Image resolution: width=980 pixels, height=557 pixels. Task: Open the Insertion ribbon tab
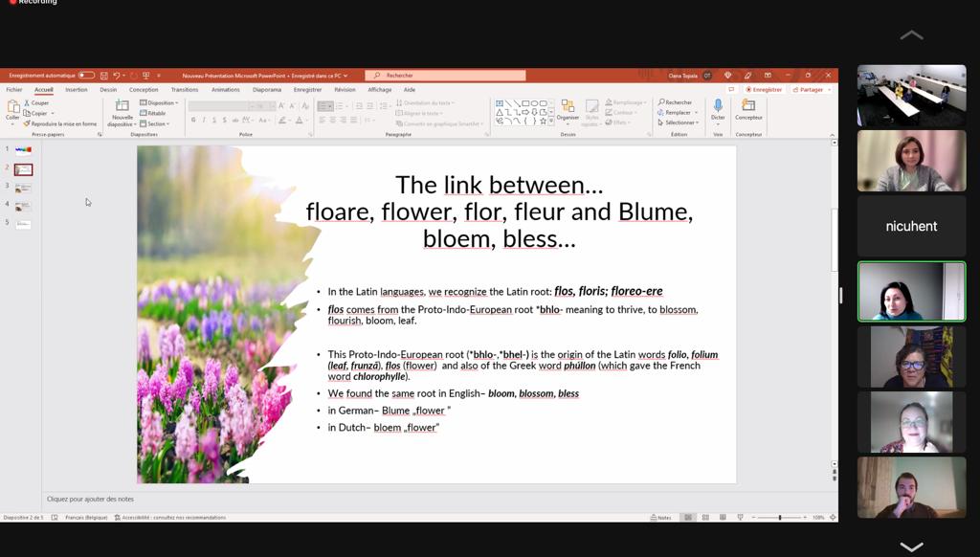[x=77, y=90]
